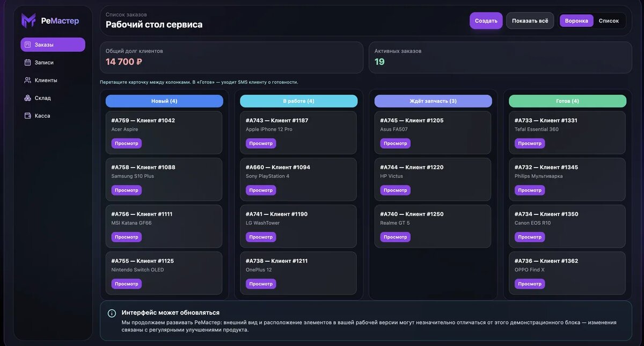The image size is (644, 346).
Task: Click Просмотр on Sony PlayStation 4 card
Action: 261,190
